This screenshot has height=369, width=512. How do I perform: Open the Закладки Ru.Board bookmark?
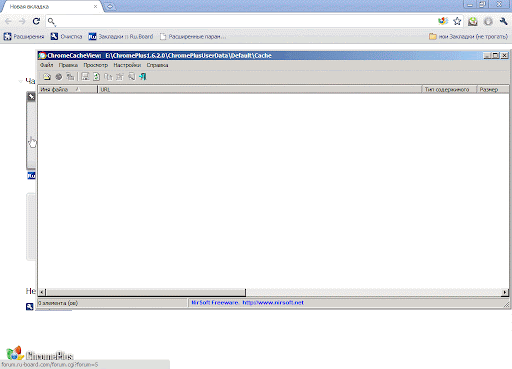click(x=121, y=36)
